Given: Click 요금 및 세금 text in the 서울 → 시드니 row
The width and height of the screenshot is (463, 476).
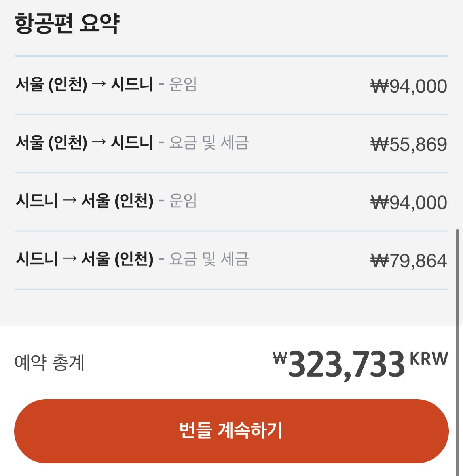Looking at the screenshot, I should [x=209, y=142].
